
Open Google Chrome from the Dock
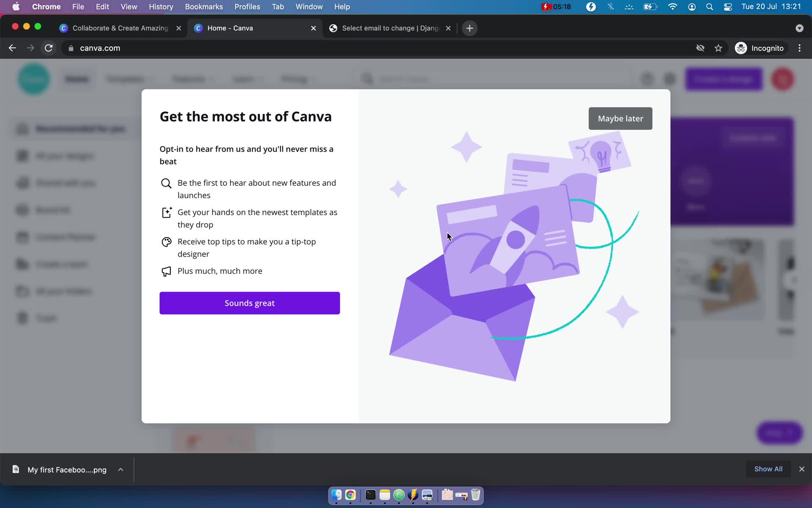[x=350, y=495]
